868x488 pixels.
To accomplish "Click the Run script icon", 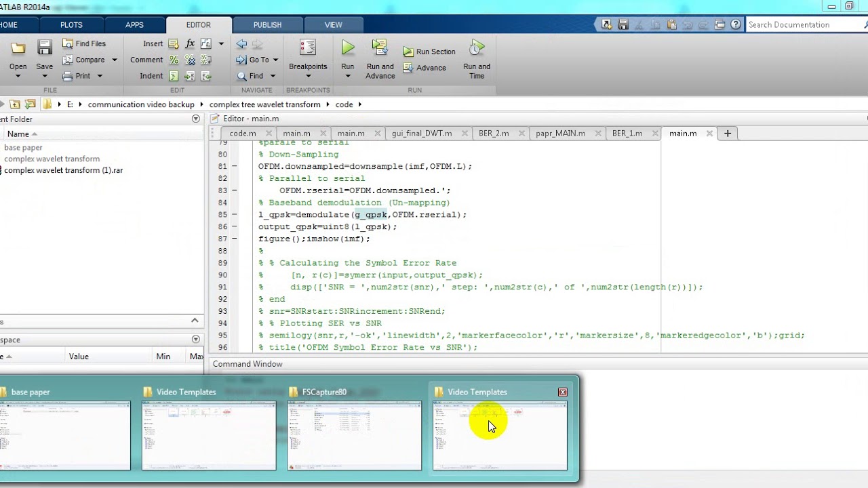I will 348,47.
